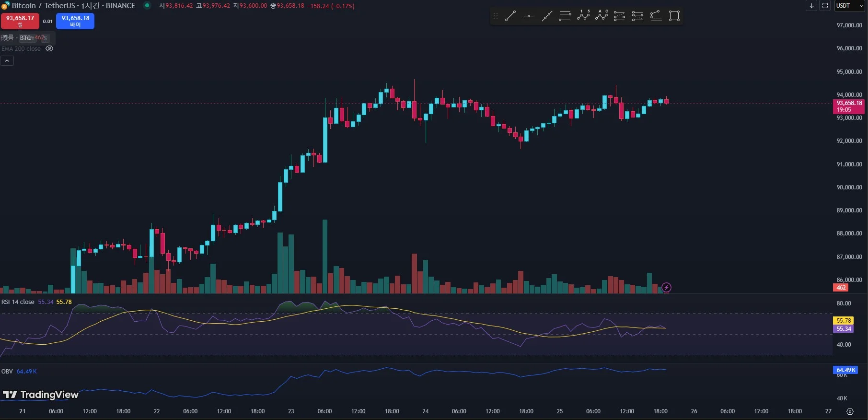The image size is (868, 420).
Task: Select the Trend Line drawing tool
Action: coord(510,16)
